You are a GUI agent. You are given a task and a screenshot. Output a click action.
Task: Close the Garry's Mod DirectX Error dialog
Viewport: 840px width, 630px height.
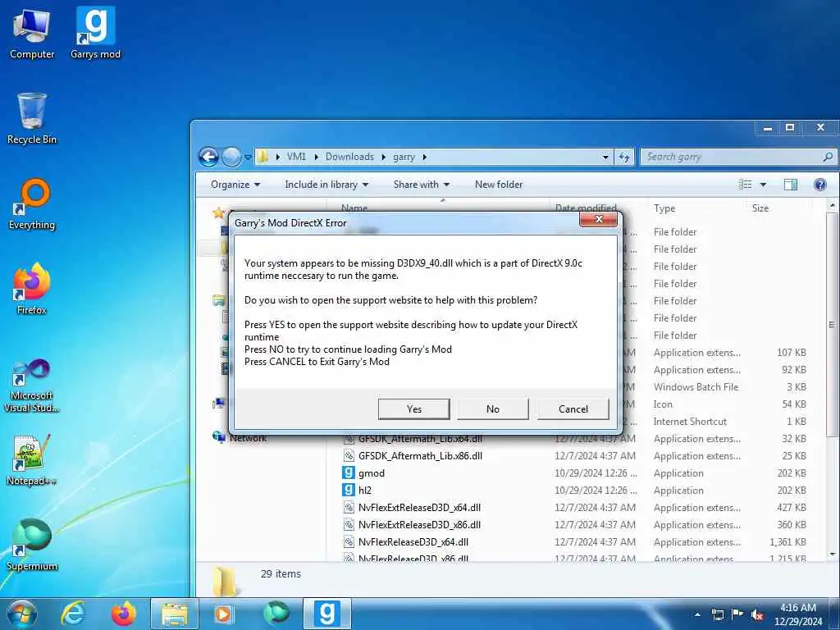598,219
